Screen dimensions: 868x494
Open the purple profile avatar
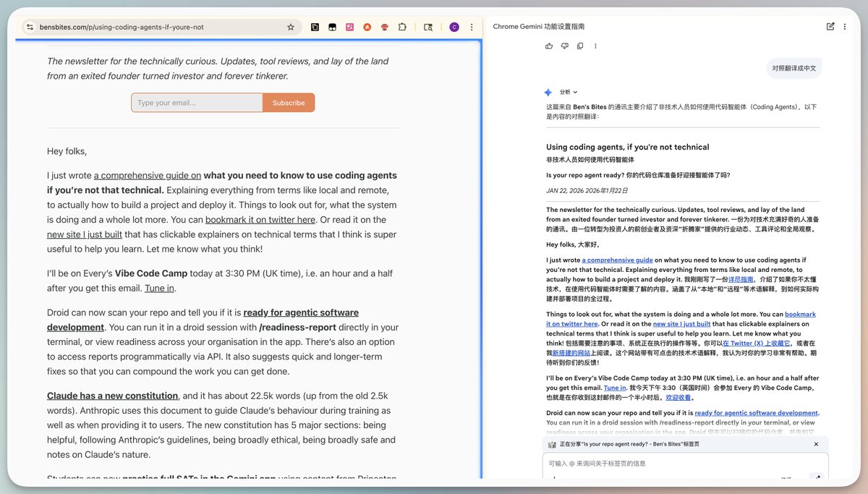pyautogui.click(x=454, y=27)
